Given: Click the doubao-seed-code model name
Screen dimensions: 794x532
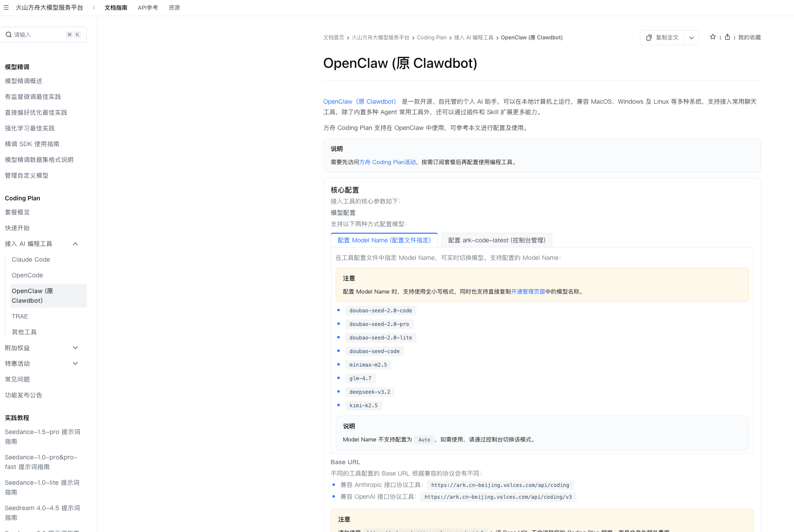Looking at the screenshot, I should [x=375, y=351].
